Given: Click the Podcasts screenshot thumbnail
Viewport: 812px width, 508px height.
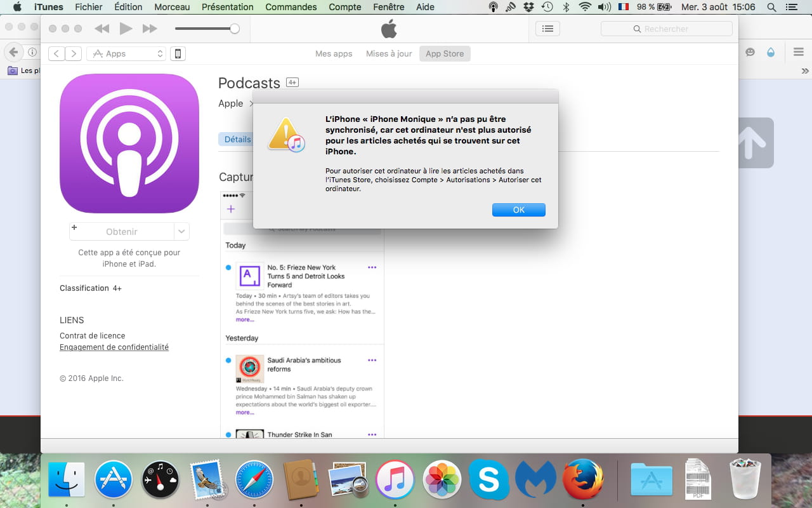Looking at the screenshot, I should (302, 314).
